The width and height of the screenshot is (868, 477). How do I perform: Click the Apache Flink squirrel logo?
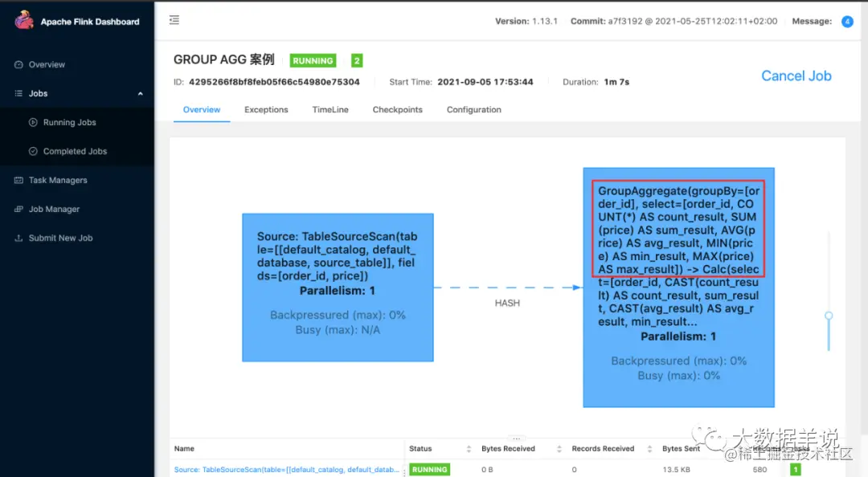(24, 20)
